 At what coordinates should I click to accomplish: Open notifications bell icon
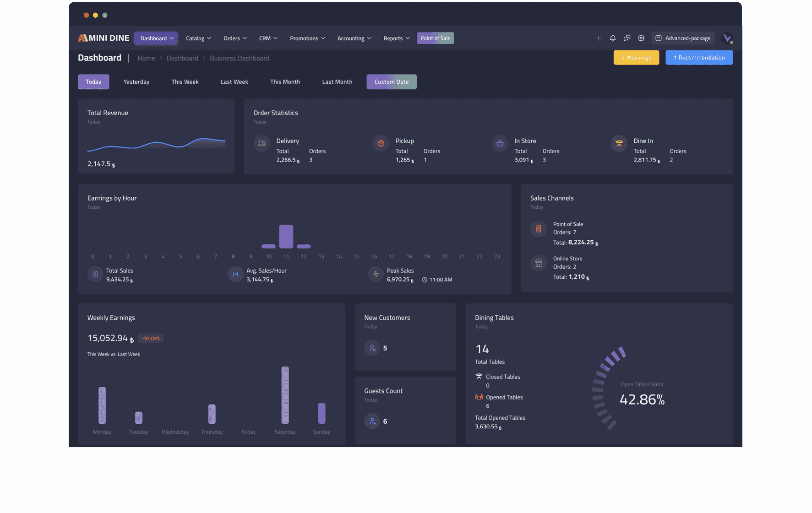pyautogui.click(x=613, y=38)
